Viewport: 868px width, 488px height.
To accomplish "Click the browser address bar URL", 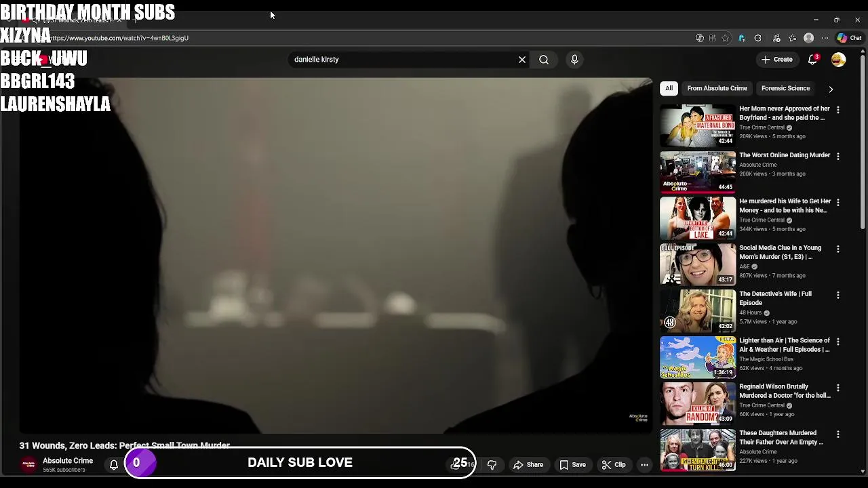I will [119, 38].
